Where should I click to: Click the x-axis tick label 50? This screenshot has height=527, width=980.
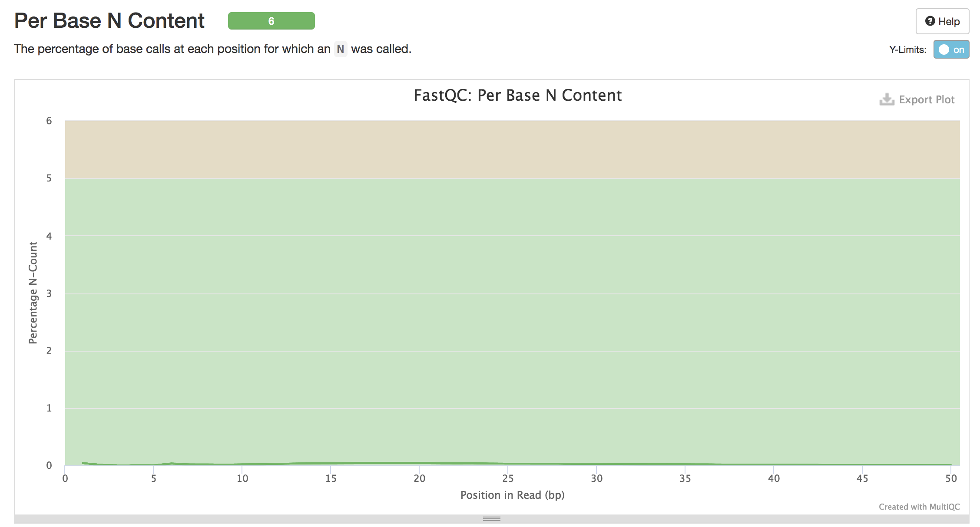coord(951,478)
